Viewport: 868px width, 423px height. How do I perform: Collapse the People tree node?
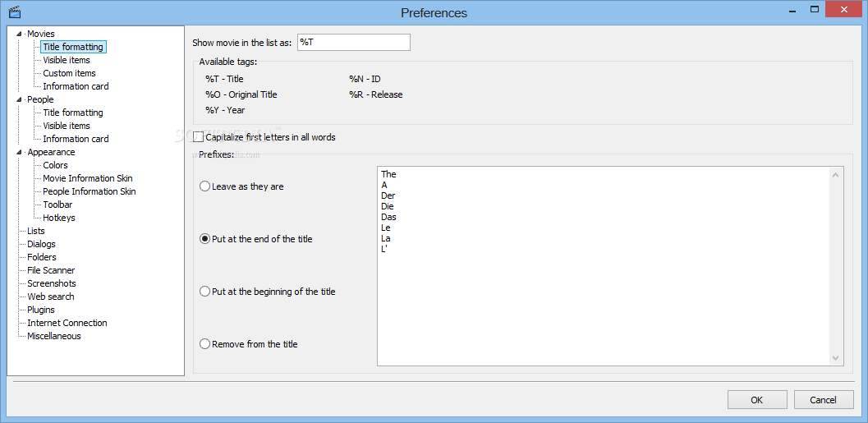click(20, 99)
